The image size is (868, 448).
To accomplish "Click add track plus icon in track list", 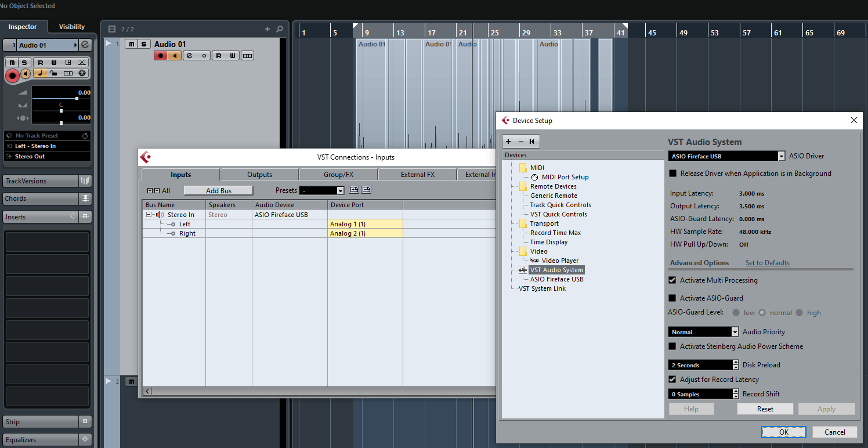I will pyautogui.click(x=267, y=29).
